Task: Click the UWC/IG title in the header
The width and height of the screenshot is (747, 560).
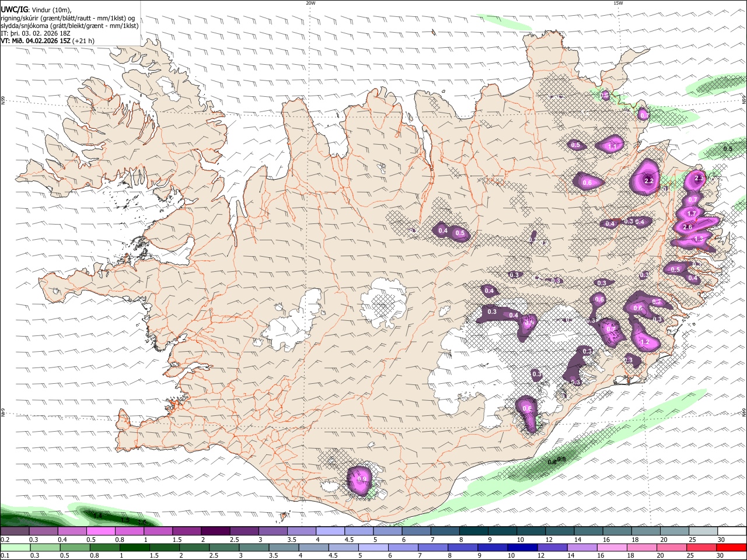Action: (x=13, y=10)
